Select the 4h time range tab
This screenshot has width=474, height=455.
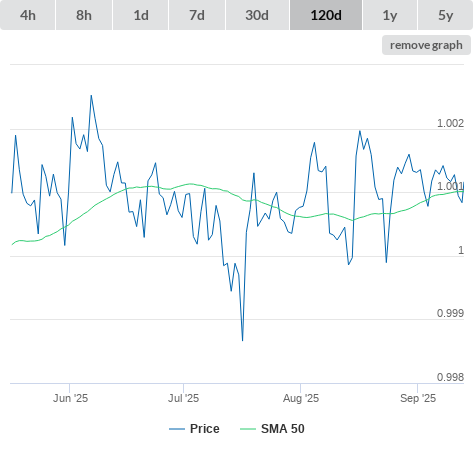tap(27, 15)
